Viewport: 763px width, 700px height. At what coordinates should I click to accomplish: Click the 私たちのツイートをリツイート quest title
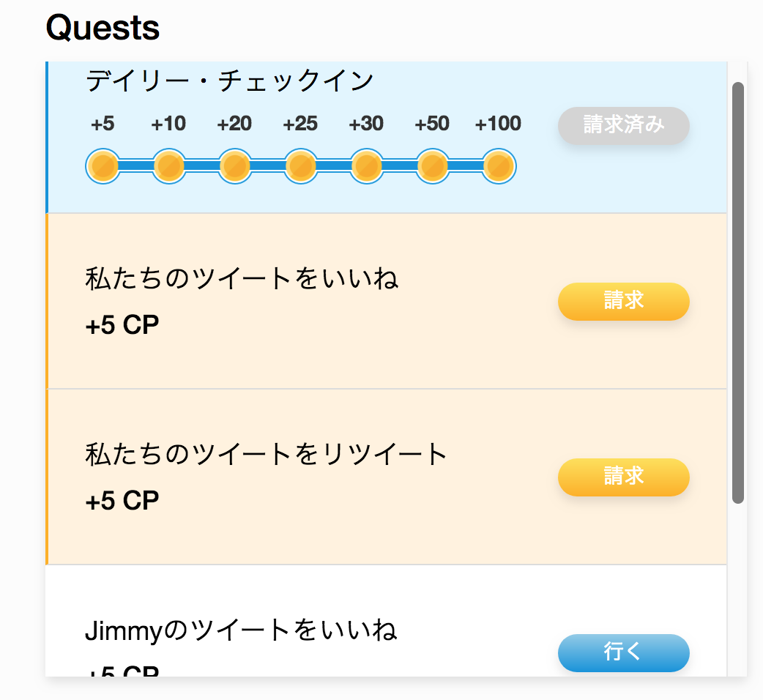point(266,455)
